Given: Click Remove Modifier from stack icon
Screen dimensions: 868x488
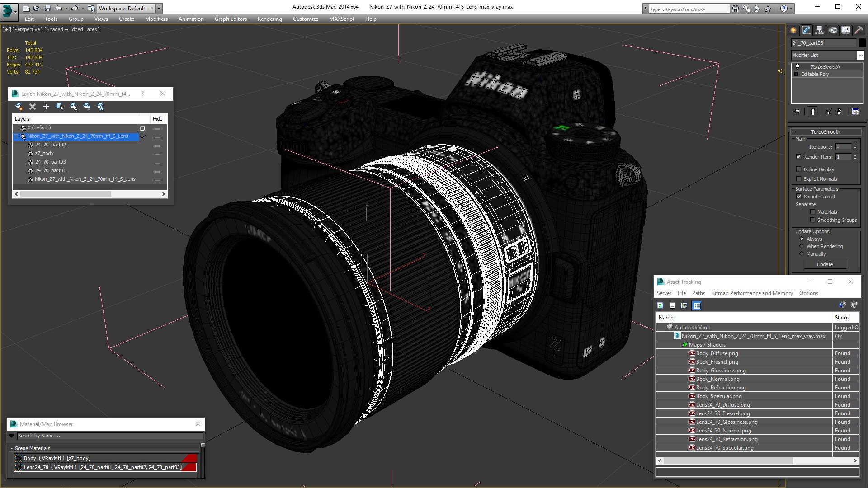Looking at the screenshot, I should tap(840, 111).
